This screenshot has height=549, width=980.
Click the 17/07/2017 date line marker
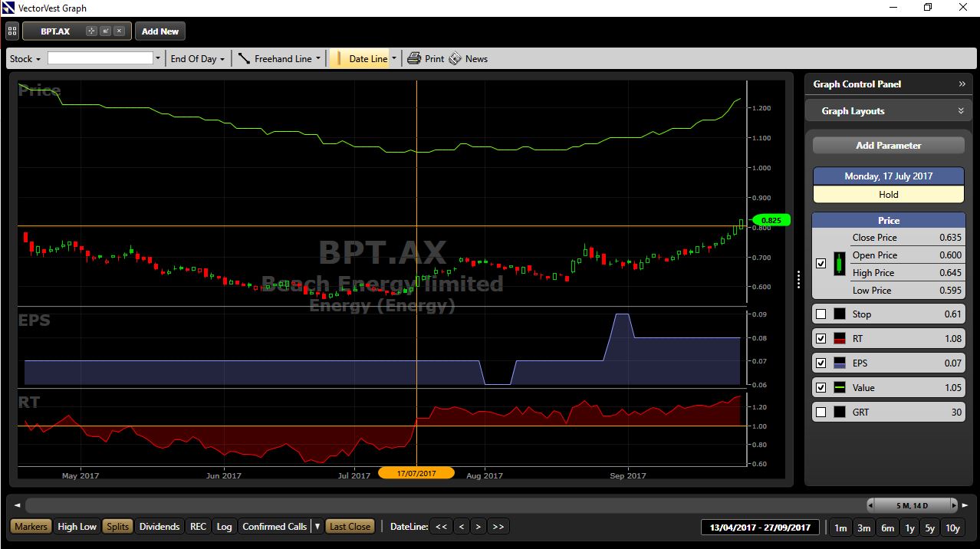416,473
